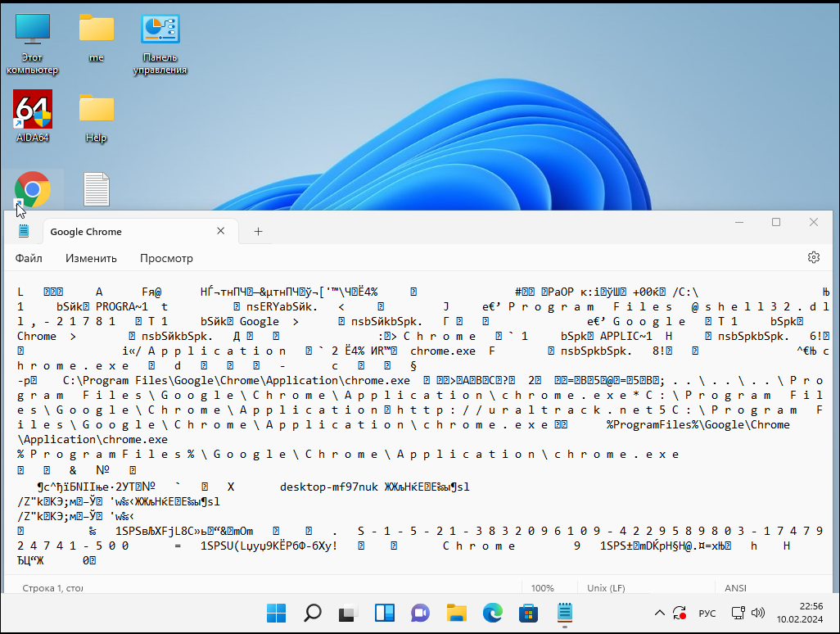The image size is (840, 634).
Task: Add a new Notepad tab
Action: point(258,232)
